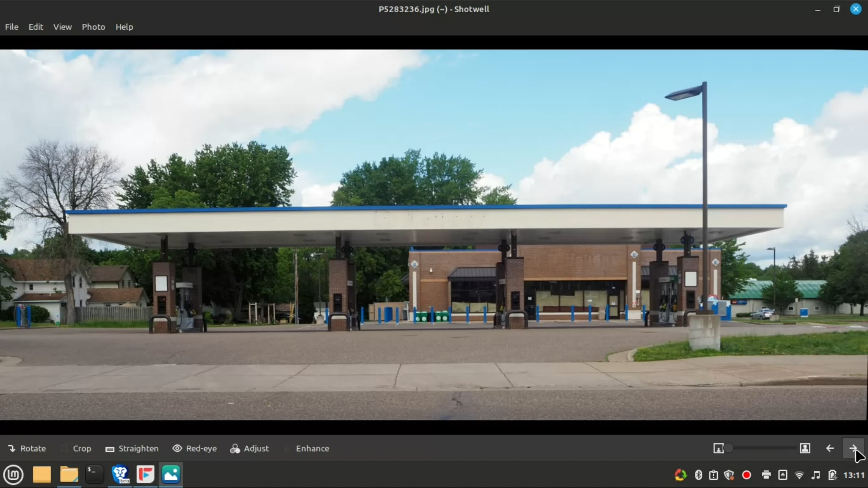Open the Linux Mint start menu
The width and height of the screenshot is (868, 488).
point(13,474)
